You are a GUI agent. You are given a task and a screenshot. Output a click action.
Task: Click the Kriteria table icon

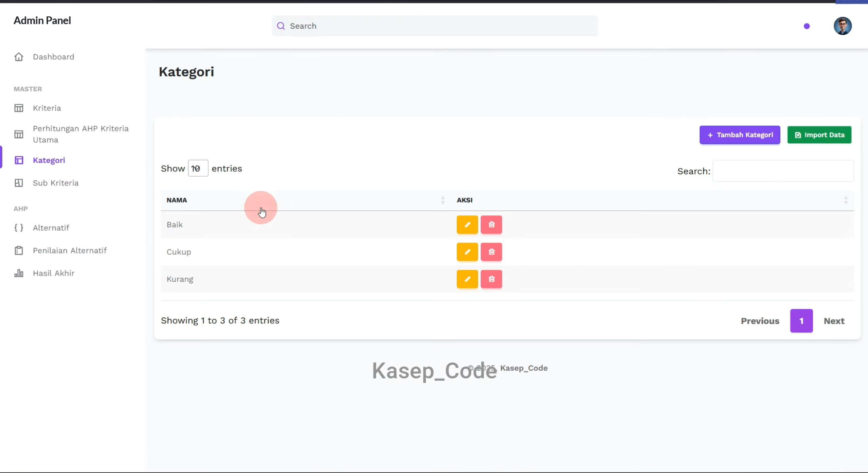[x=19, y=108]
